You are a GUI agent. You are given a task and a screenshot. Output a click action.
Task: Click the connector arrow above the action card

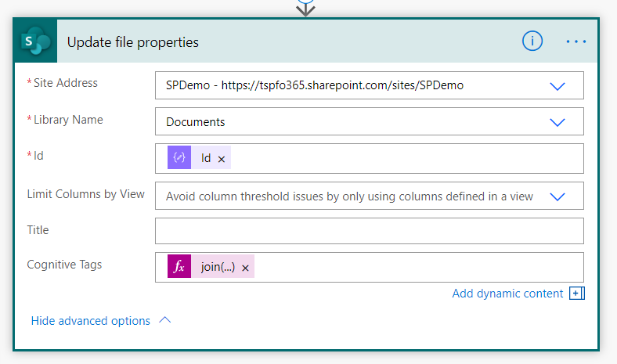(x=305, y=6)
